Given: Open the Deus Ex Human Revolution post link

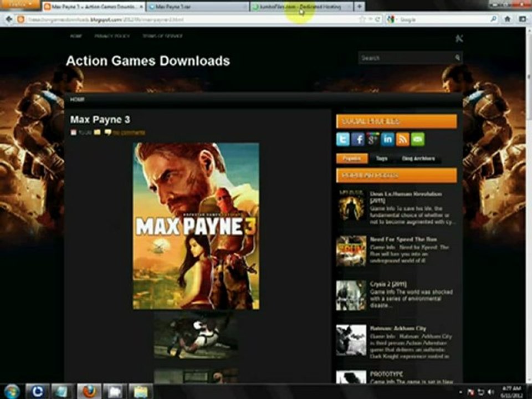Looking at the screenshot, I should coord(406,197).
